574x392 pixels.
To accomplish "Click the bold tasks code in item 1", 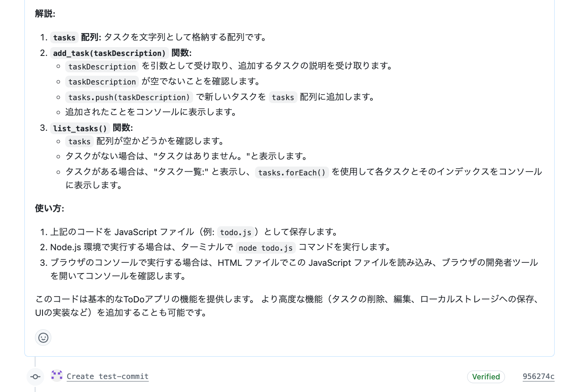I will tap(64, 38).
